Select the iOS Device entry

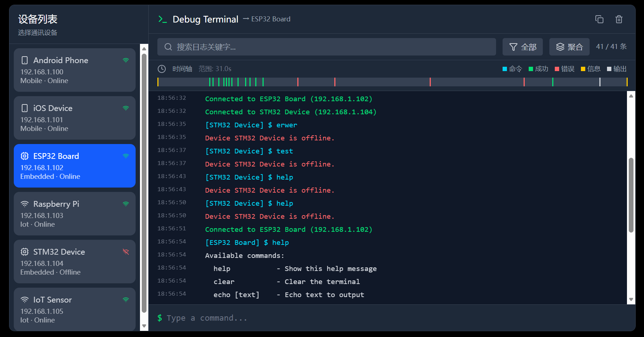click(x=74, y=118)
